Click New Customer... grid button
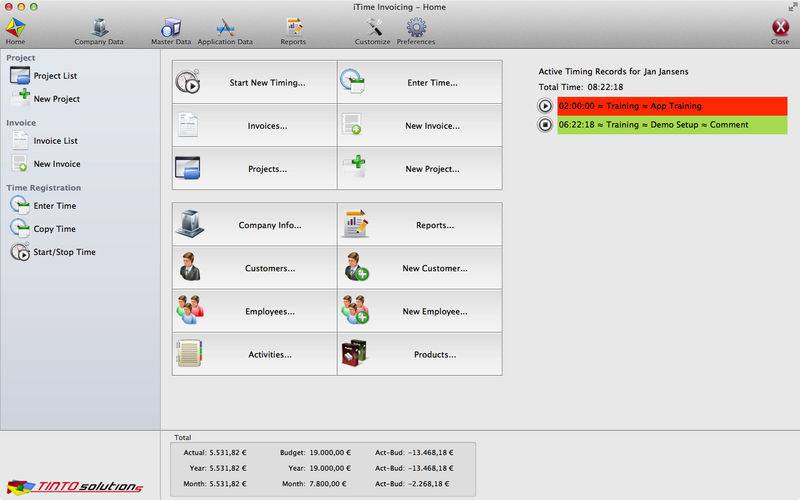 tap(420, 268)
